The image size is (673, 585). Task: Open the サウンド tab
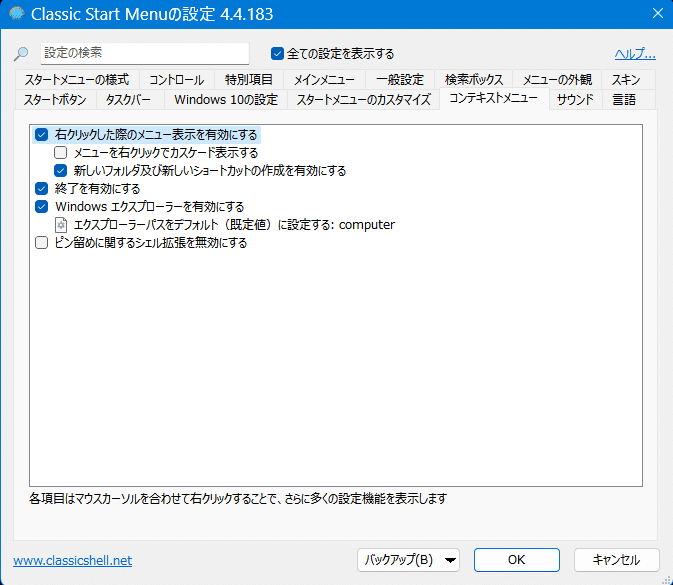575,100
